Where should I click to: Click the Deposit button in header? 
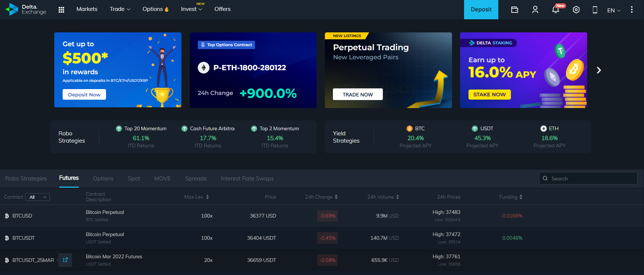tap(481, 9)
